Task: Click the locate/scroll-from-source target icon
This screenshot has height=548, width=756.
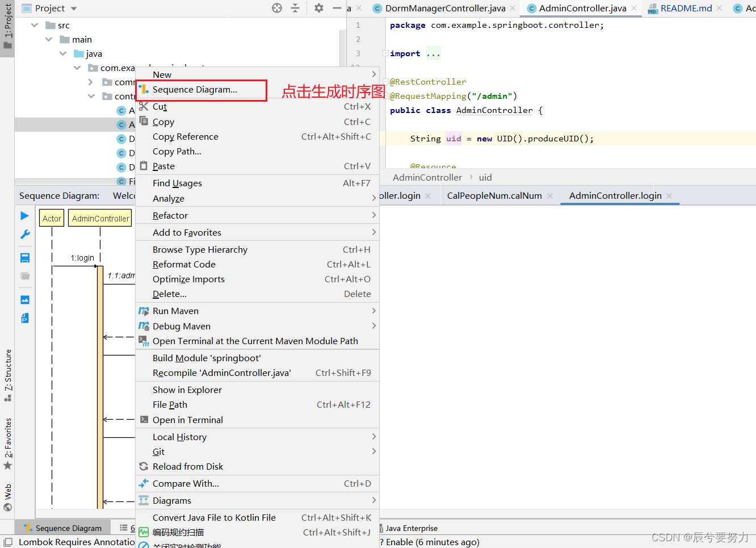Action: coord(277,8)
